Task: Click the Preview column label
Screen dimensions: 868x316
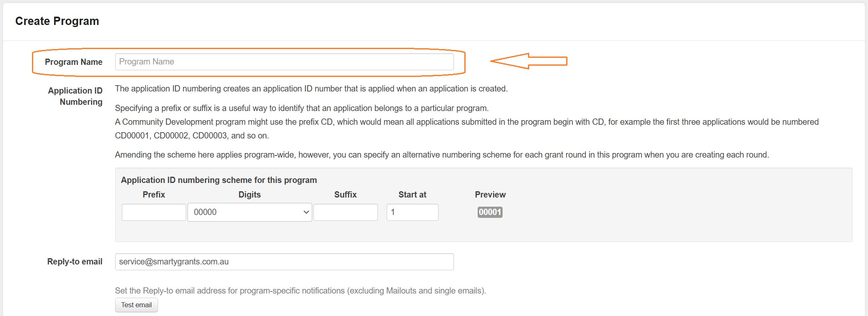Action: pyautogui.click(x=490, y=195)
